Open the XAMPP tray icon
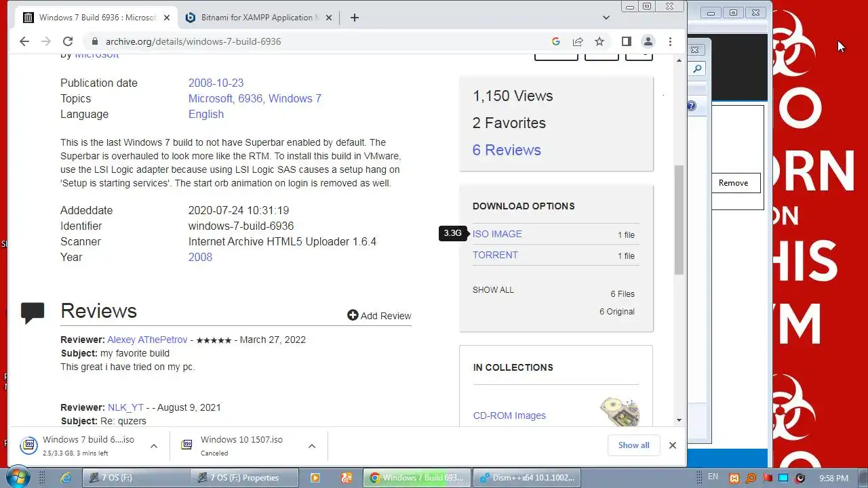Screen dimensions: 868x488 point(734,478)
